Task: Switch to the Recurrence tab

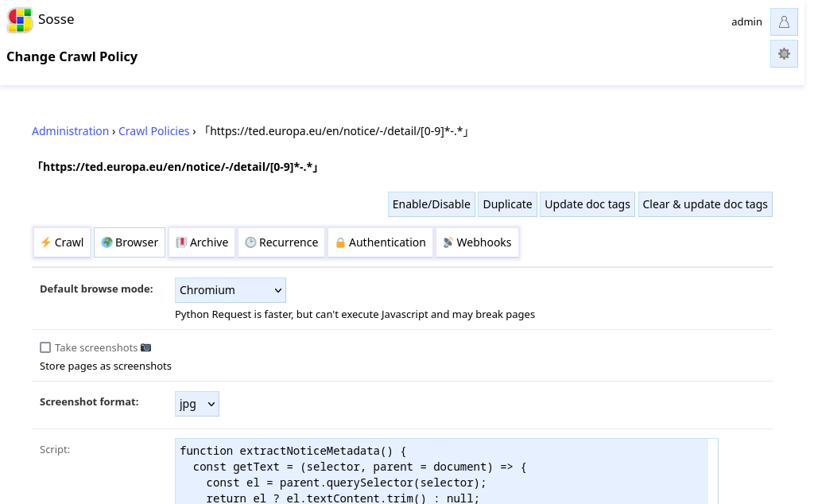Action: (x=281, y=242)
